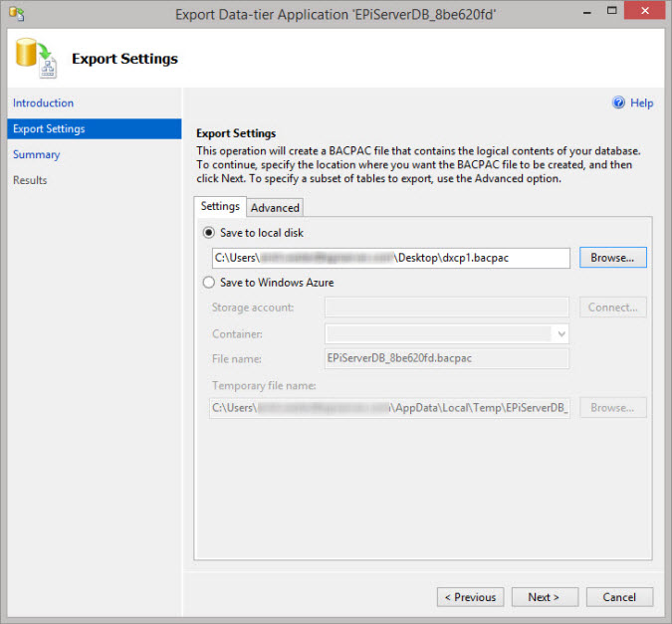The width and height of the screenshot is (672, 624).
Task: Close the Export Data-tier Application window
Action: [644, 11]
